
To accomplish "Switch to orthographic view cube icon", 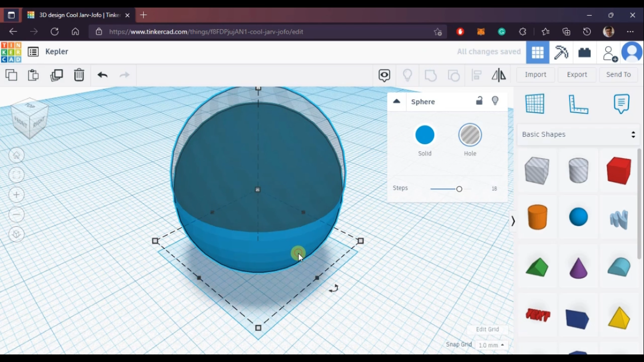I will click(x=17, y=234).
